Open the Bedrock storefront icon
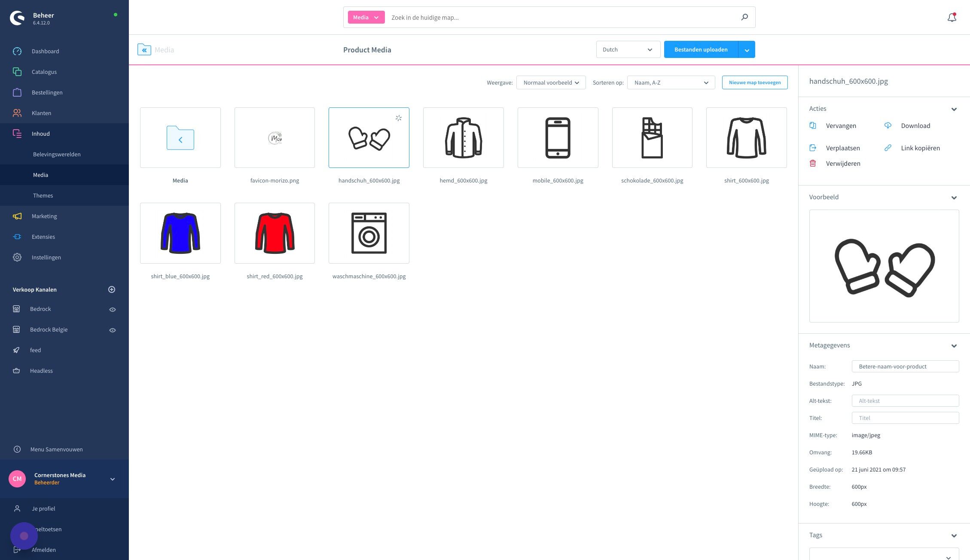 [x=16, y=309]
